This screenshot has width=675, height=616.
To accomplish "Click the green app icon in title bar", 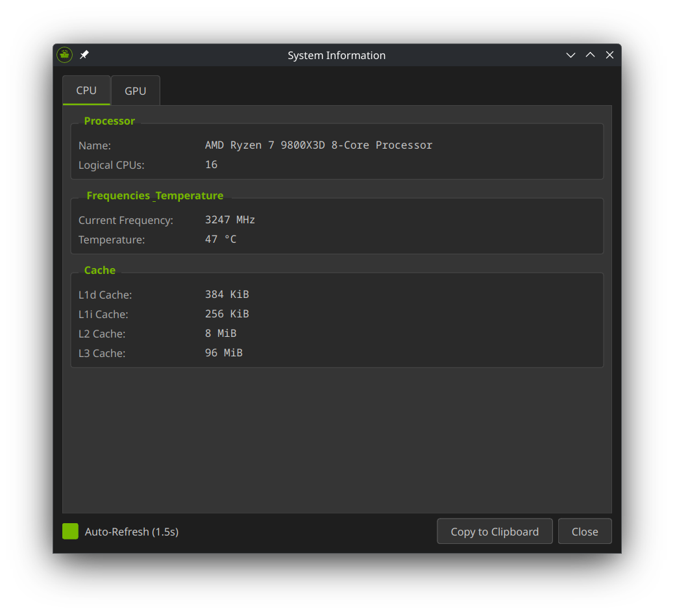I will coord(64,55).
